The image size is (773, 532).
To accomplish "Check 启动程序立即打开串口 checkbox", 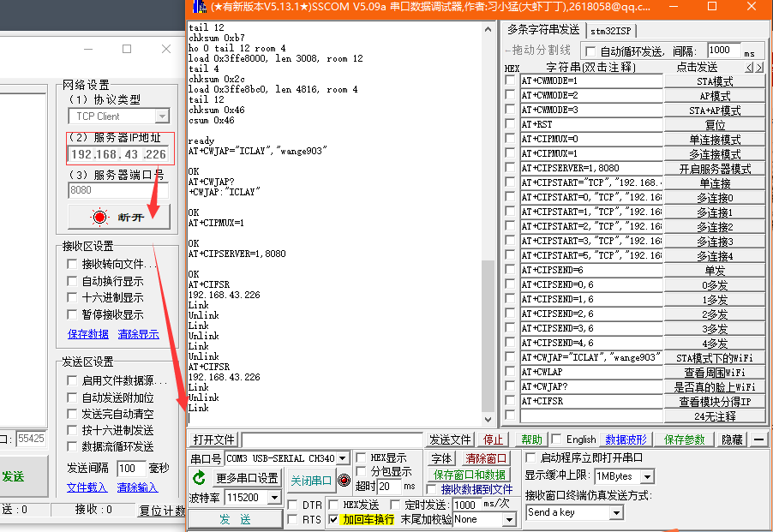I will [x=530, y=457].
